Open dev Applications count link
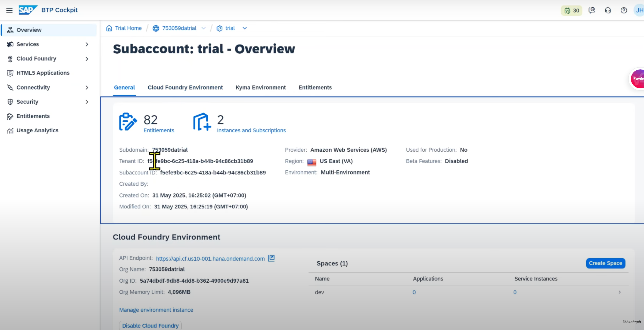This screenshot has height=330, width=644. click(414, 292)
